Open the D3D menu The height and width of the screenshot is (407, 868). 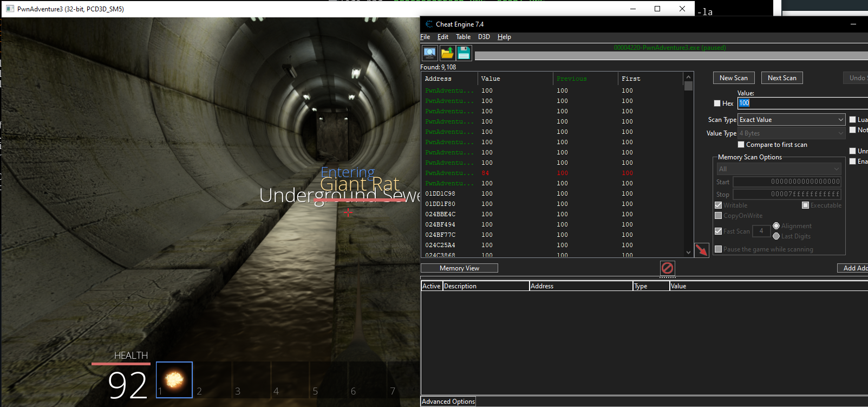(484, 37)
